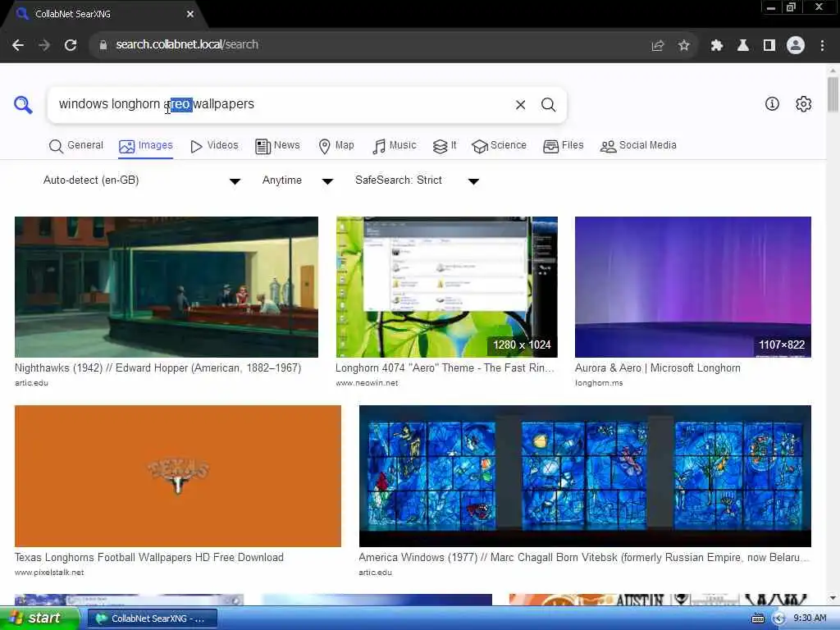
Task: Go forward with the browser arrow
Action: coord(44,45)
